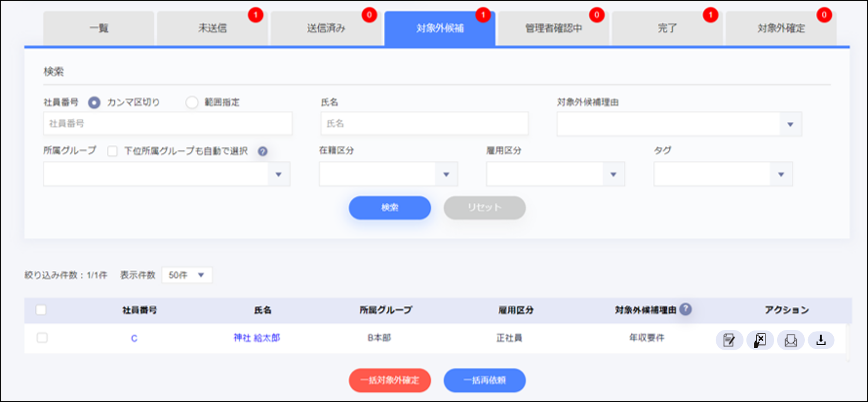Click the download icon in the action column

point(821,340)
